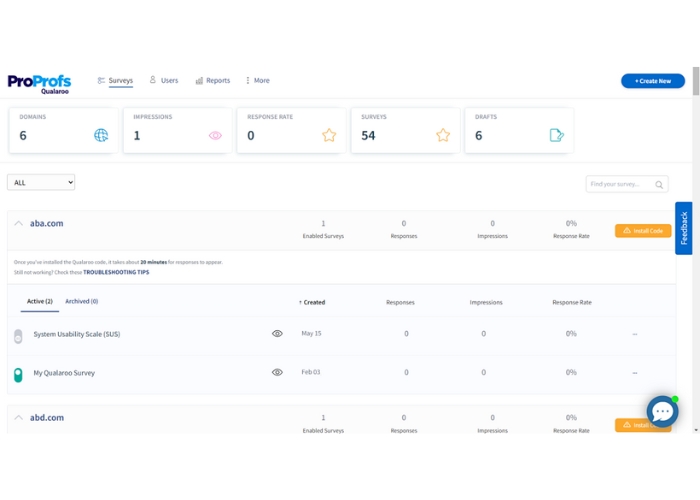The height and width of the screenshot is (500, 700).
Task: Click the search magnifier icon
Action: (x=659, y=184)
